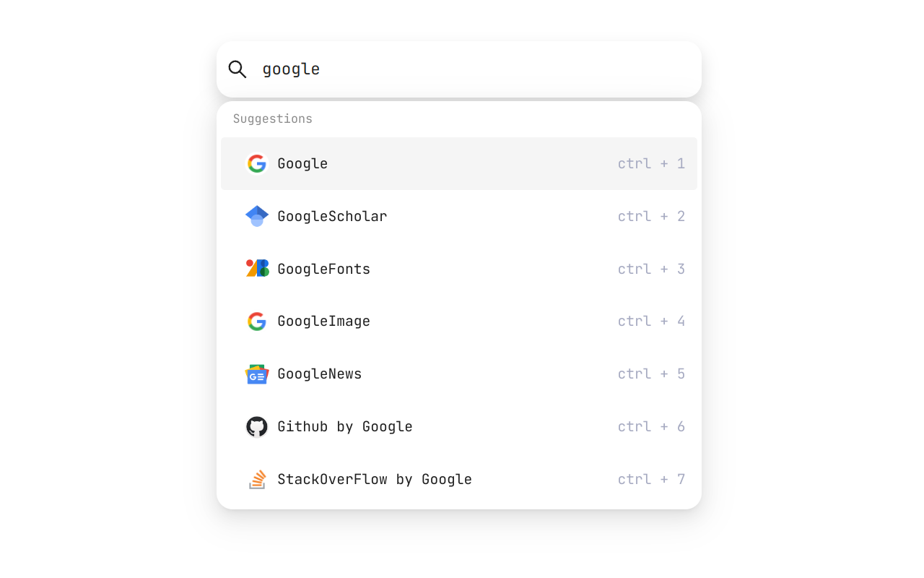Select the GoogleImage suggestion label
924x578 pixels.
tap(323, 322)
